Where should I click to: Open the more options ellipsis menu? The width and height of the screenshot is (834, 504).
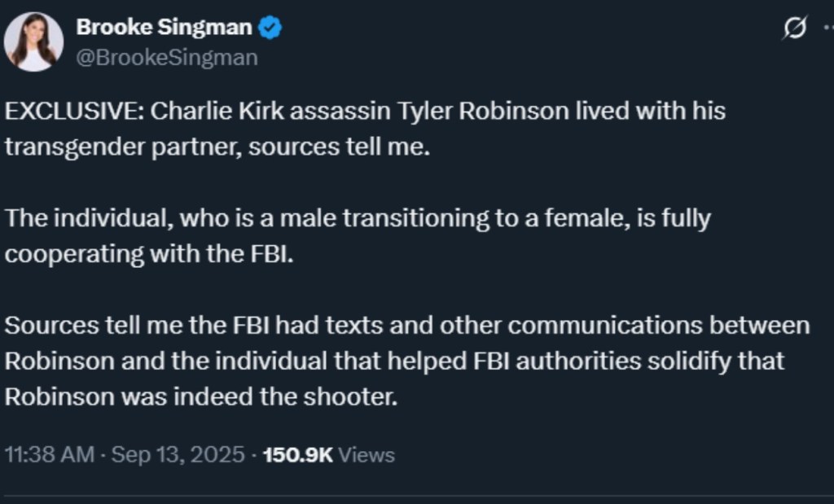pos(827,28)
